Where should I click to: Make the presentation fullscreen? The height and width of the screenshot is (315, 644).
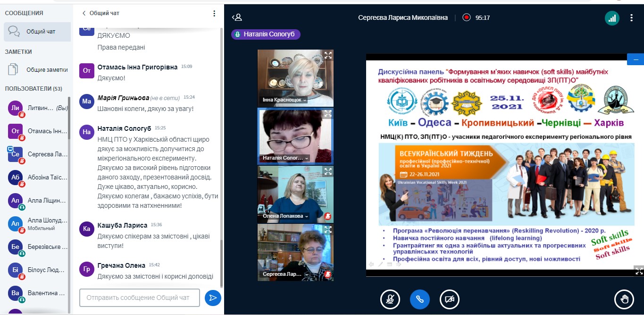point(639,271)
